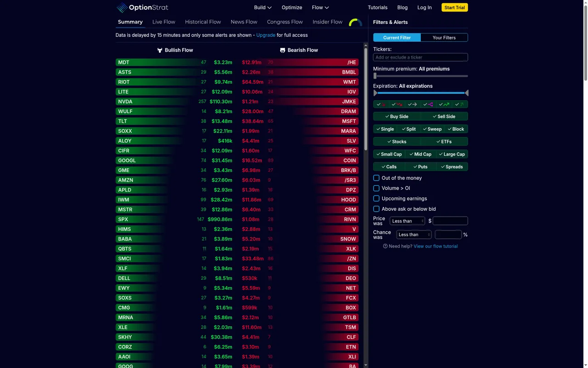View our flow tutorial link
Image resolution: width=588 pixels, height=368 pixels.
click(x=435, y=246)
